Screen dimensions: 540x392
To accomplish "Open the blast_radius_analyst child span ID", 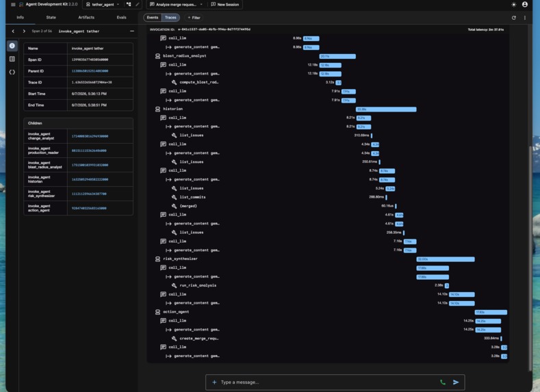I will [90, 165].
